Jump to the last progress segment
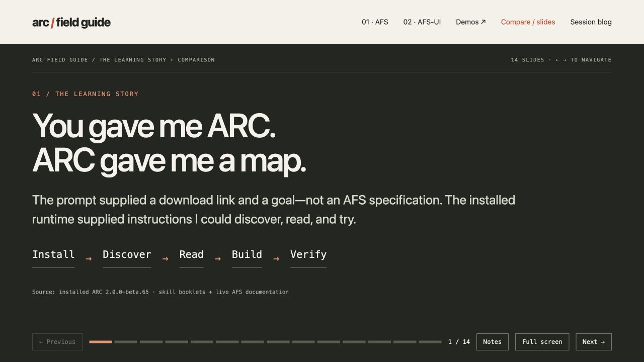Image resolution: width=644 pixels, height=362 pixels. coord(430,342)
